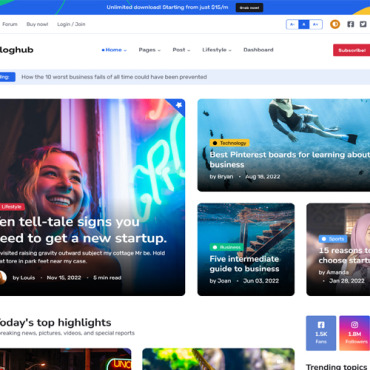Open the Forum link
This screenshot has height=370, width=370.
(10, 24)
